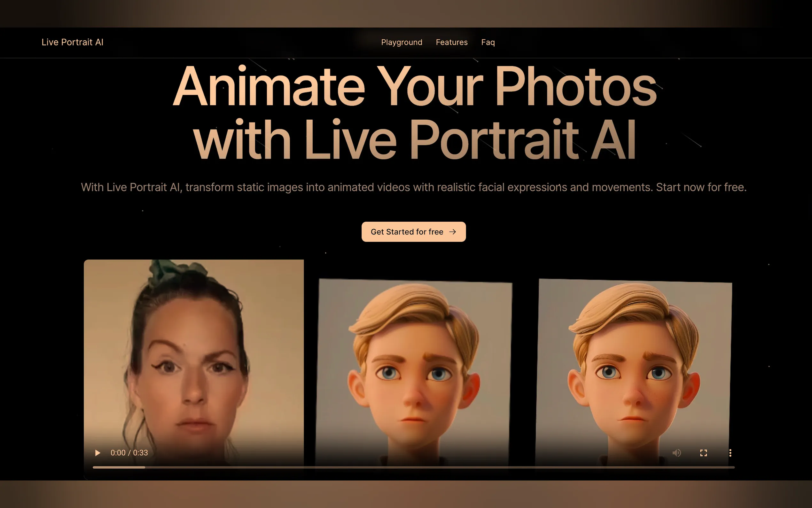The width and height of the screenshot is (812, 508).
Task: Seek to the middle of the video progress bar
Action: coord(414,467)
